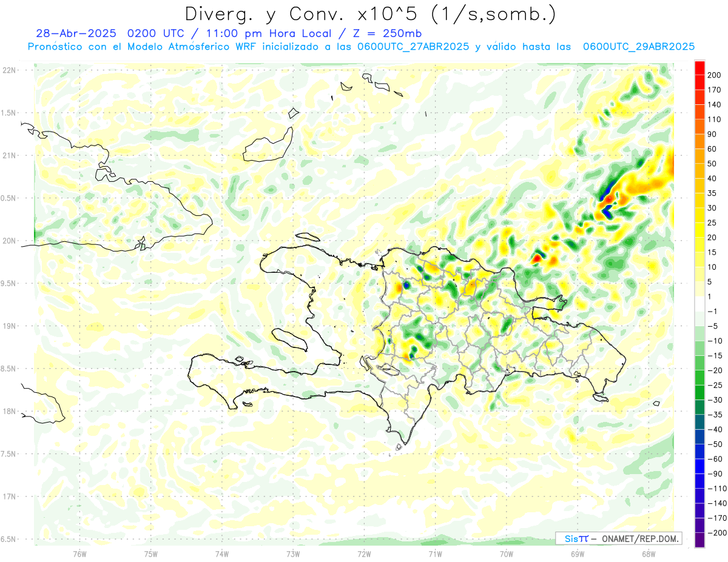Screen dimensions: 728x562
Task: Click the latitude label "7.5N"
Action: pos(8,454)
